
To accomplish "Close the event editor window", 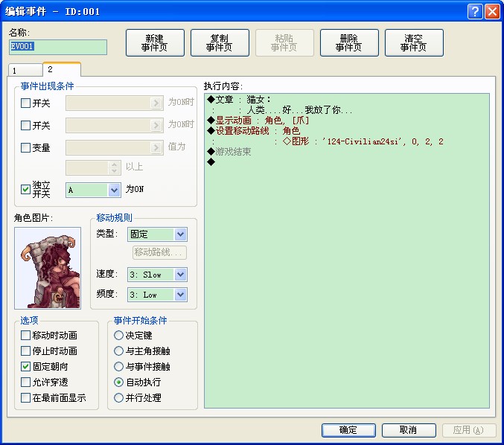I will (492, 12).
